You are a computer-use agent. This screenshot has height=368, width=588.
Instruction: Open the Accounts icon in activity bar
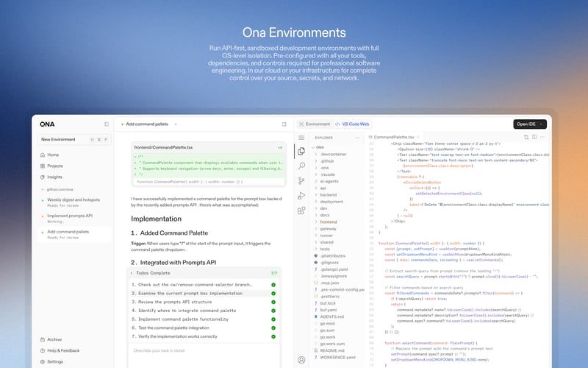[301, 360]
